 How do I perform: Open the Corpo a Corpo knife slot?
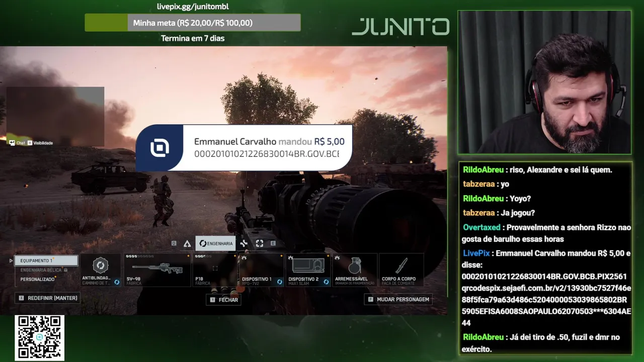(401, 270)
